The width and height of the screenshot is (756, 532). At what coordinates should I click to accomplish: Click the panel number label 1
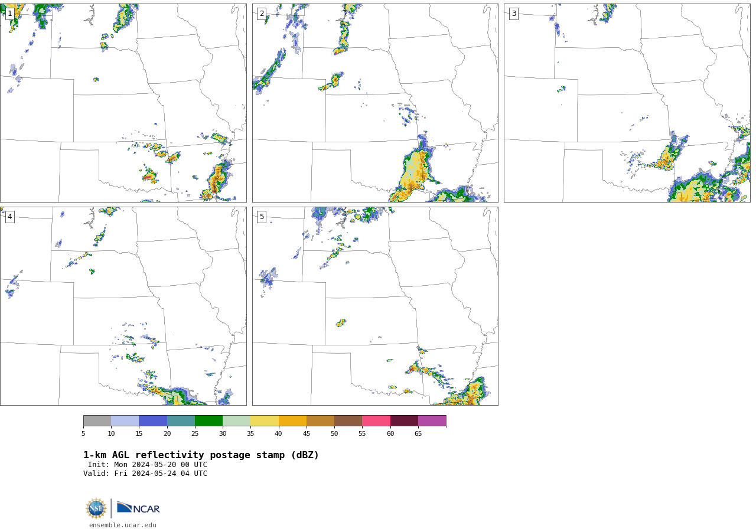pos(9,14)
